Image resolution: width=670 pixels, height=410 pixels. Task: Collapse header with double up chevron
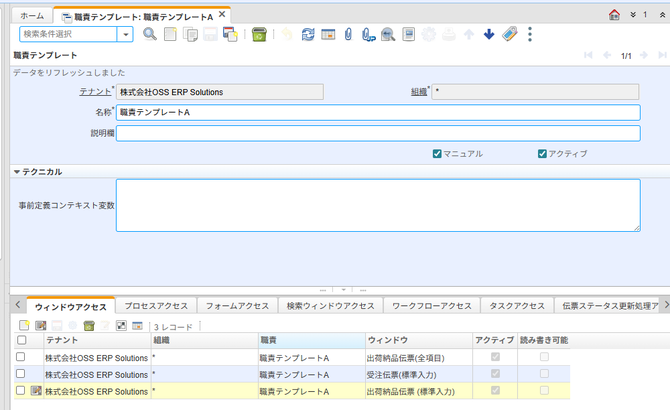(662, 15)
